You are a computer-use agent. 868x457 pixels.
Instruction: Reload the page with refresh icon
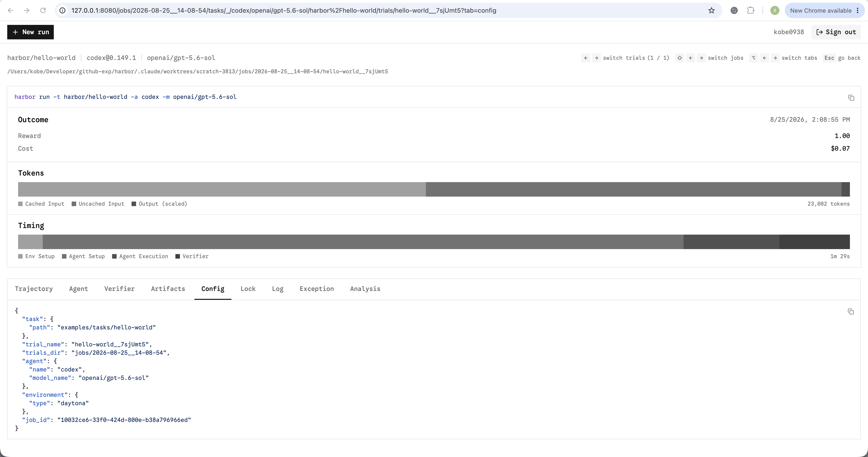pyautogui.click(x=43, y=10)
